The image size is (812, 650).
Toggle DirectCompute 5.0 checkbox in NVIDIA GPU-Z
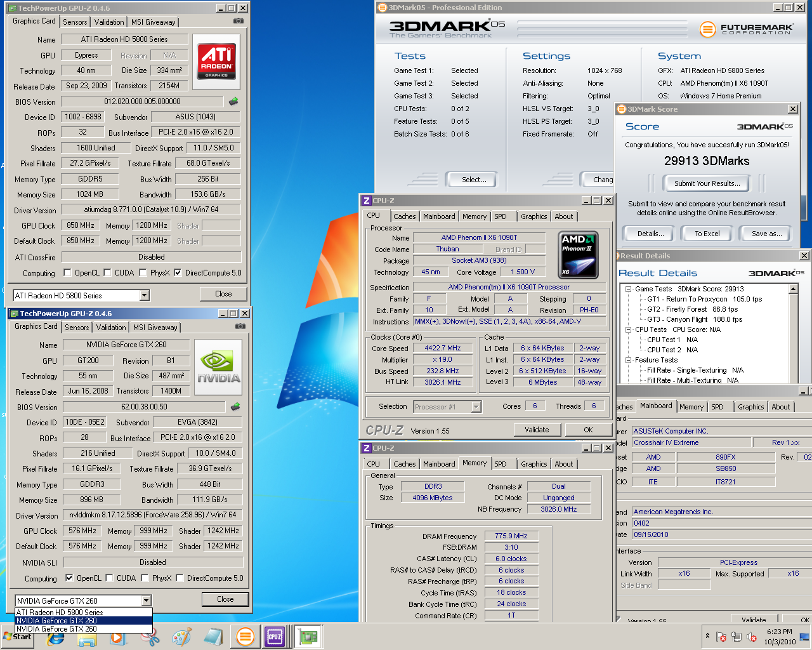[x=180, y=578]
